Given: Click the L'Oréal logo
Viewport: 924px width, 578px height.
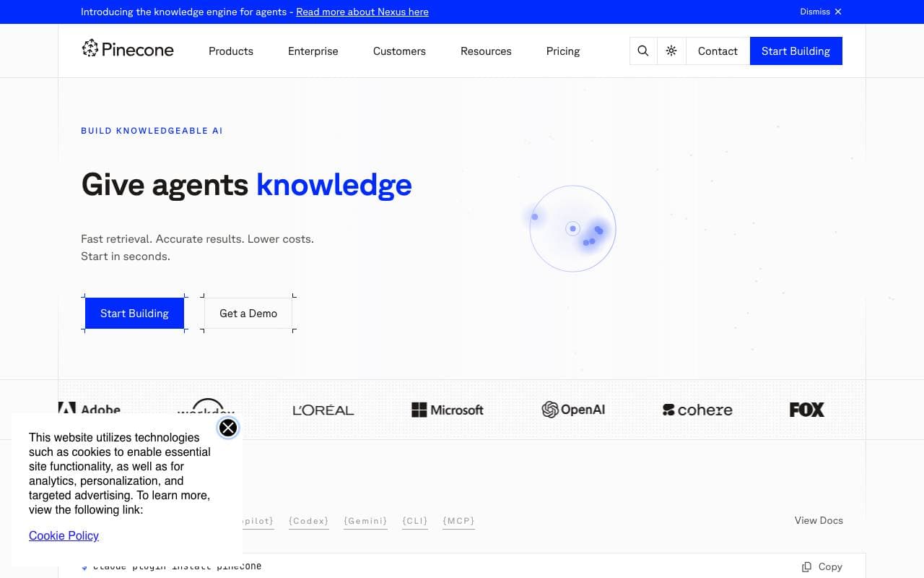Looking at the screenshot, I should coord(323,410).
